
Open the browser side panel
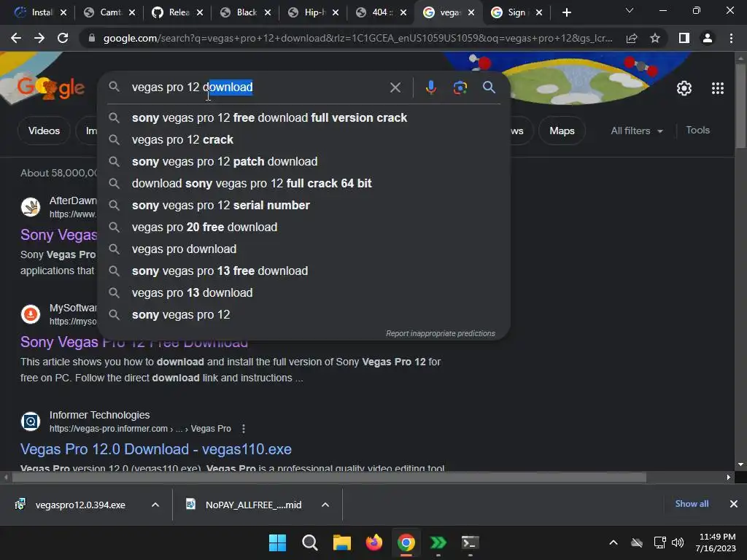[684, 38]
